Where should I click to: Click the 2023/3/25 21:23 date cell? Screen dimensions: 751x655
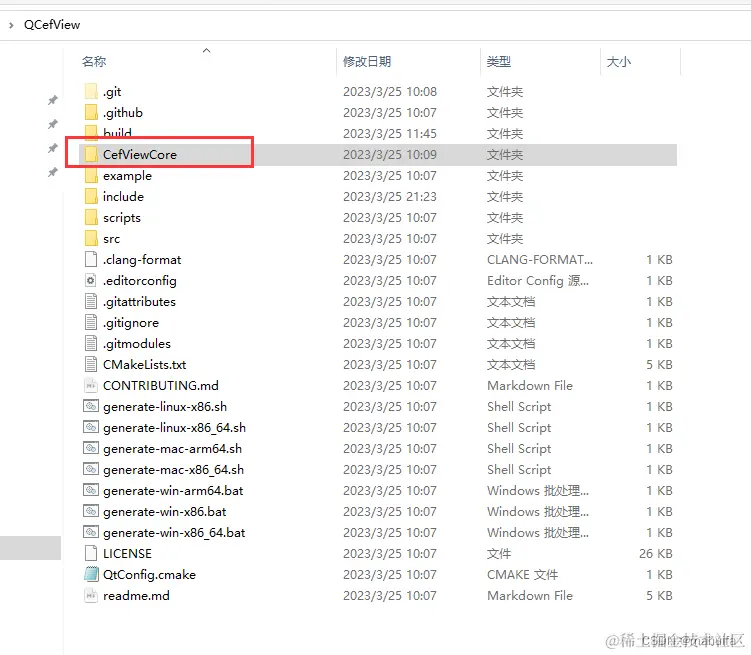(x=390, y=196)
